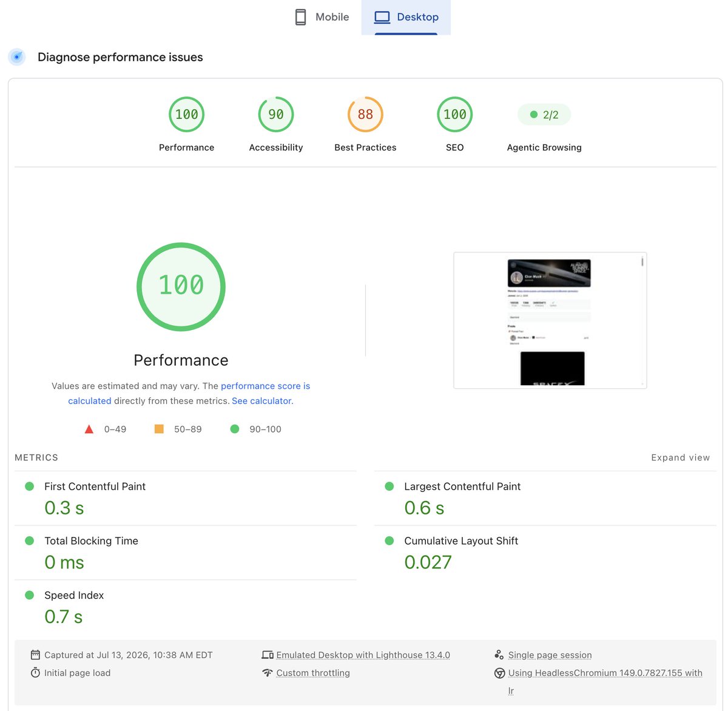Click Expand view for the metrics
This screenshot has height=711, width=728.
point(681,457)
